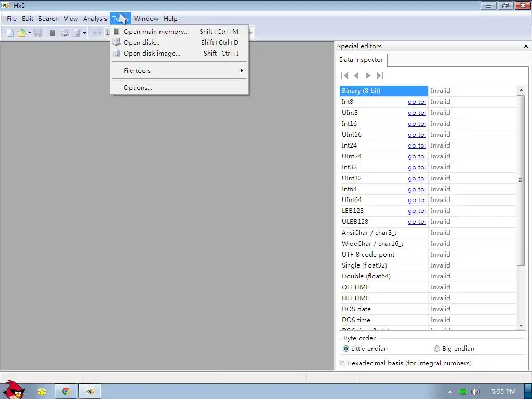The image size is (532, 399).
Task: Select the FILETIME row
Action: pyautogui.click(x=428, y=298)
